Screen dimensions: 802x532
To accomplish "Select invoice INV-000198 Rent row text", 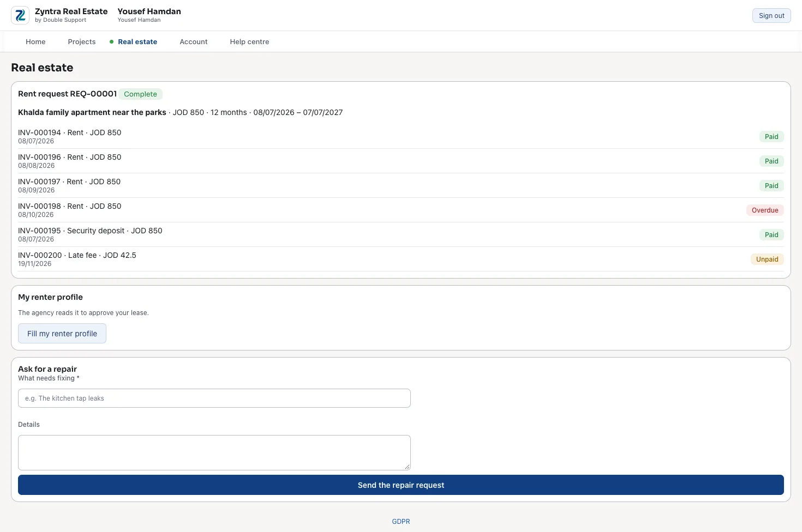I will click(x=70, y=206).
